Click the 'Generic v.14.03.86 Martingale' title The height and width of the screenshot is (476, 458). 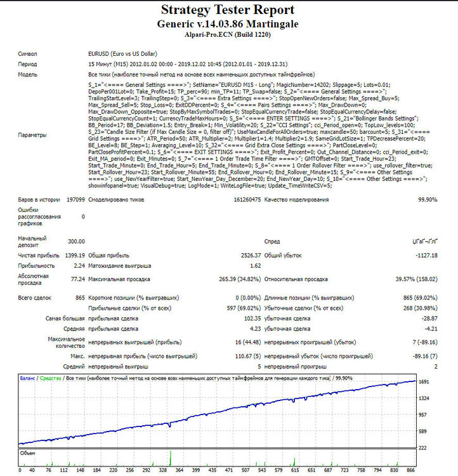tap(228, 24)
